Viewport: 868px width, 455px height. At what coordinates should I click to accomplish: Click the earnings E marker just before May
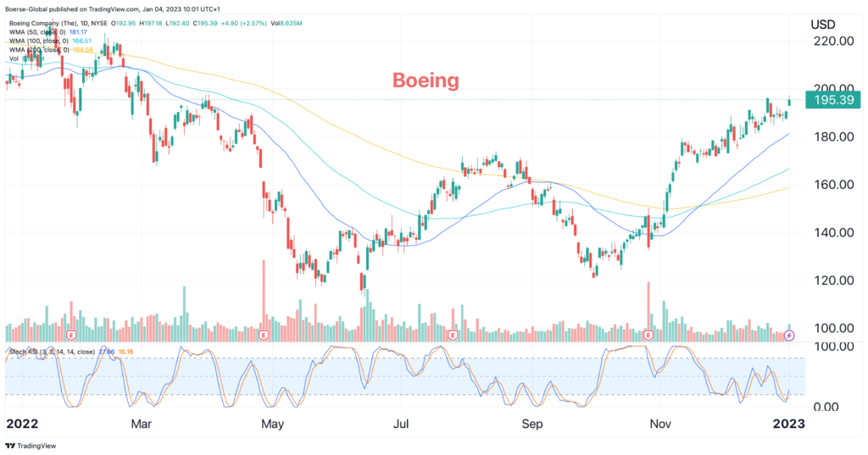coord(264,336)
